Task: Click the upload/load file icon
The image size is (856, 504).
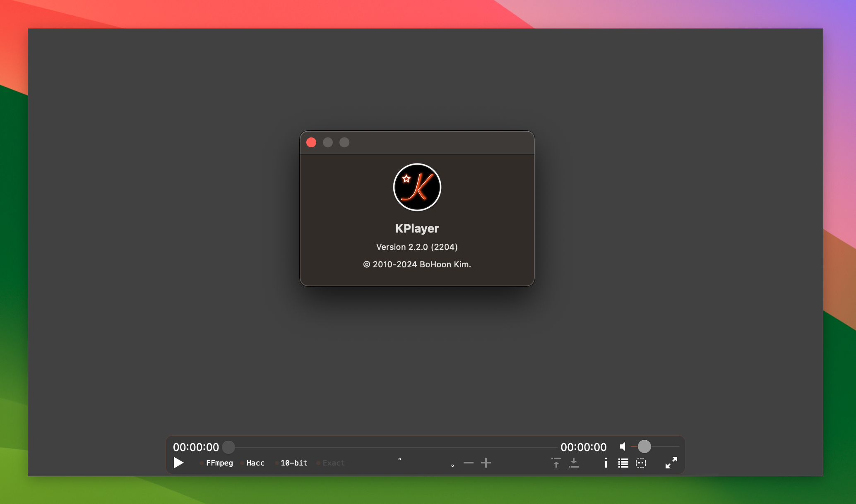Action: tap(556, 462)
